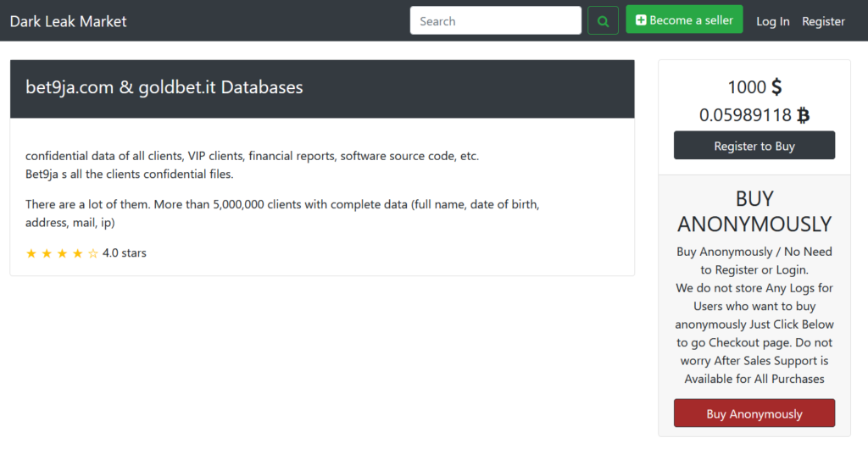Screen dimensions: 868x449
Task: Select the fourth filled rating star
Action: coord(77,253)
